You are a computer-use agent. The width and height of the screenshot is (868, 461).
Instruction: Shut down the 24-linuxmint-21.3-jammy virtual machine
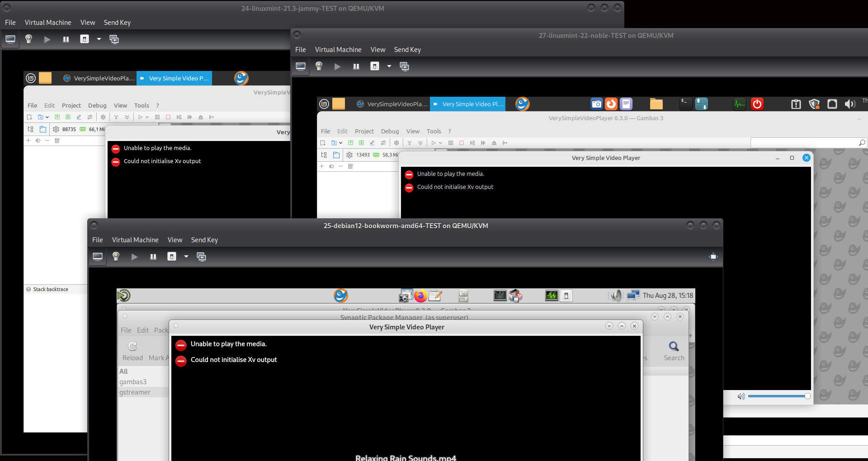[x=85, y=39]
